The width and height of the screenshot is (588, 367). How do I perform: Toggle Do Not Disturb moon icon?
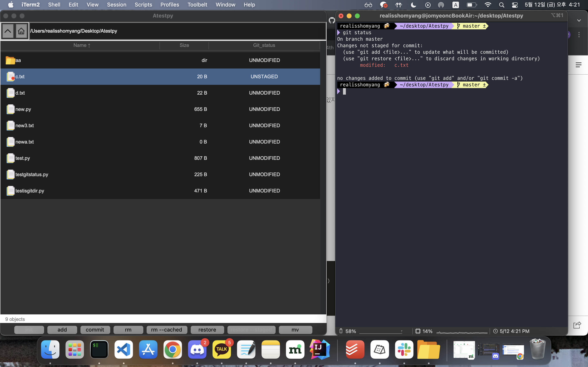[x=413, y=5]
